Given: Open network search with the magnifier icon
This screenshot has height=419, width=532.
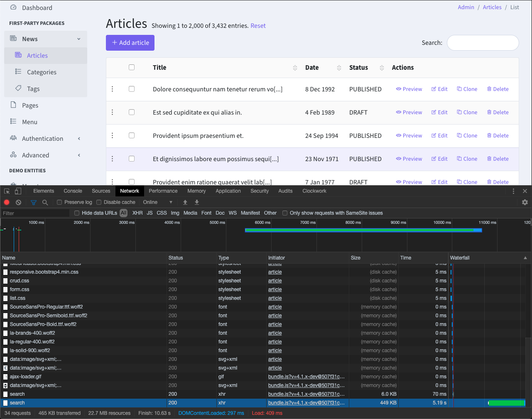Looking at the screenshot, I should pyautogui.click(x=44, y=202).
